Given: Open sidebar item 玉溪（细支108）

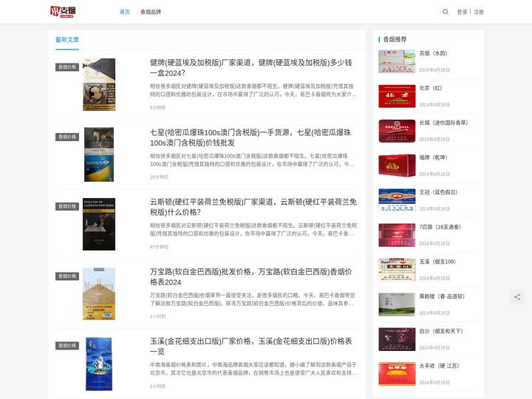Looking at the screenshot, I should [x=437, y=262].
